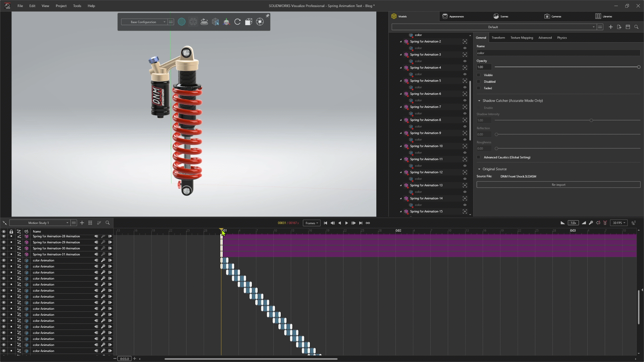Open the Project menu

click(61, 6)
